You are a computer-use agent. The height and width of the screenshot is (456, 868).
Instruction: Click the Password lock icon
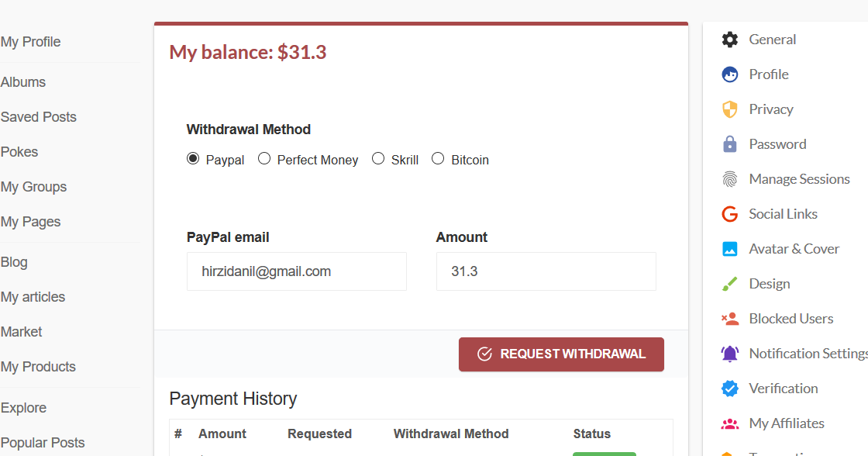[x=730, y=144]
